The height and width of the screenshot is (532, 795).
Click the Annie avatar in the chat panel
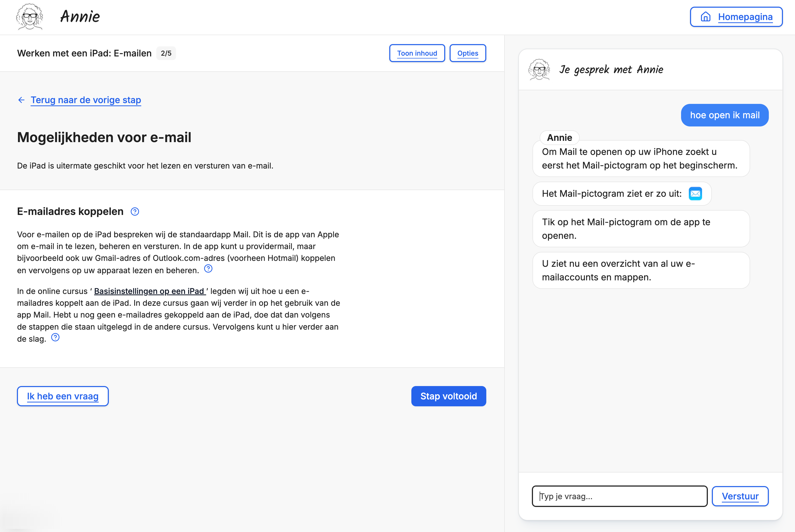(539, 70)
